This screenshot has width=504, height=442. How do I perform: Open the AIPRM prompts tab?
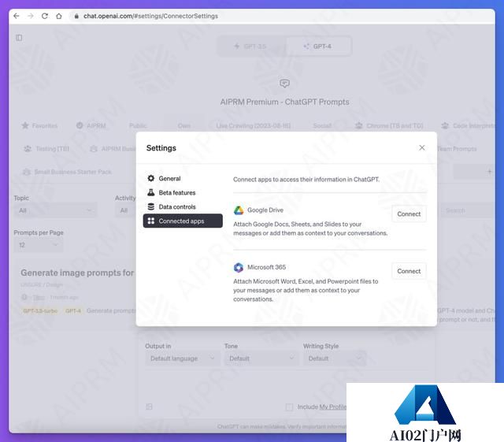(x=91, y=125)
